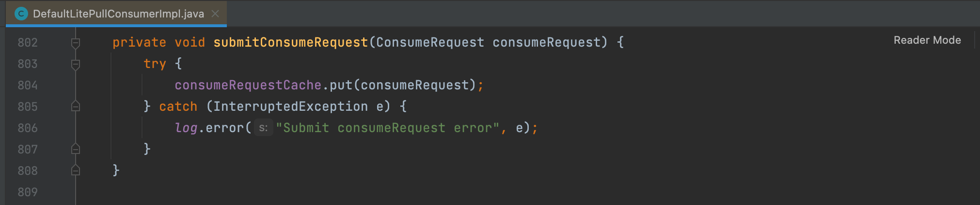The width and height of the screenshot is (980, 205).
Task: Collapse the catch block fold marker at line 805
Action: click(x=76, y=106)
